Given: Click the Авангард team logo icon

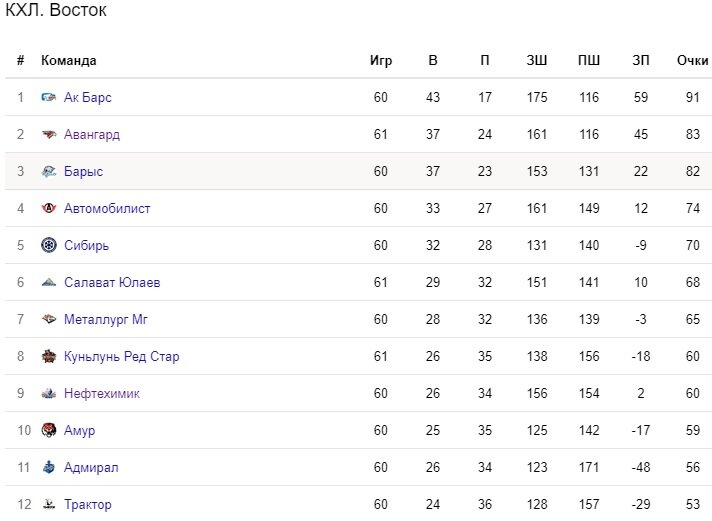Looking at the screenshot, I should [49, 134].
